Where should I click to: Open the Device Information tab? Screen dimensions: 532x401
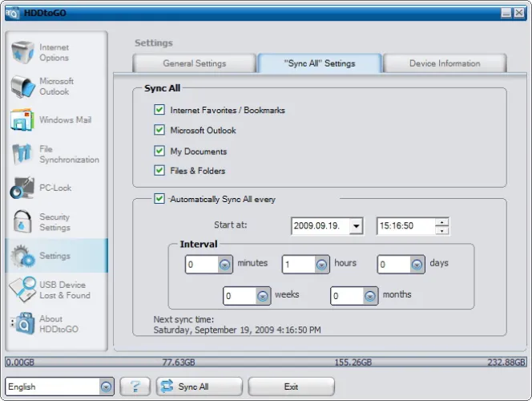pyautogui.click(x=445, y=63)
